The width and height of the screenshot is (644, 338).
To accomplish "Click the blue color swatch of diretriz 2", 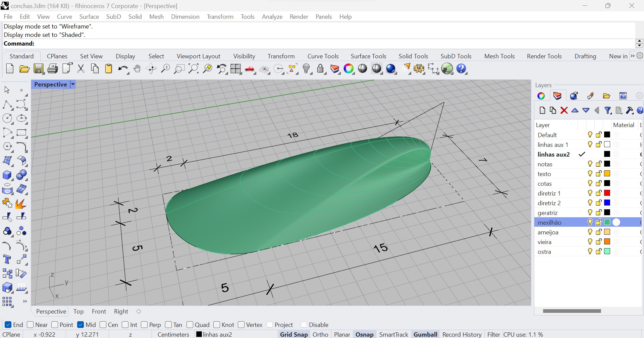I will 607,203.
